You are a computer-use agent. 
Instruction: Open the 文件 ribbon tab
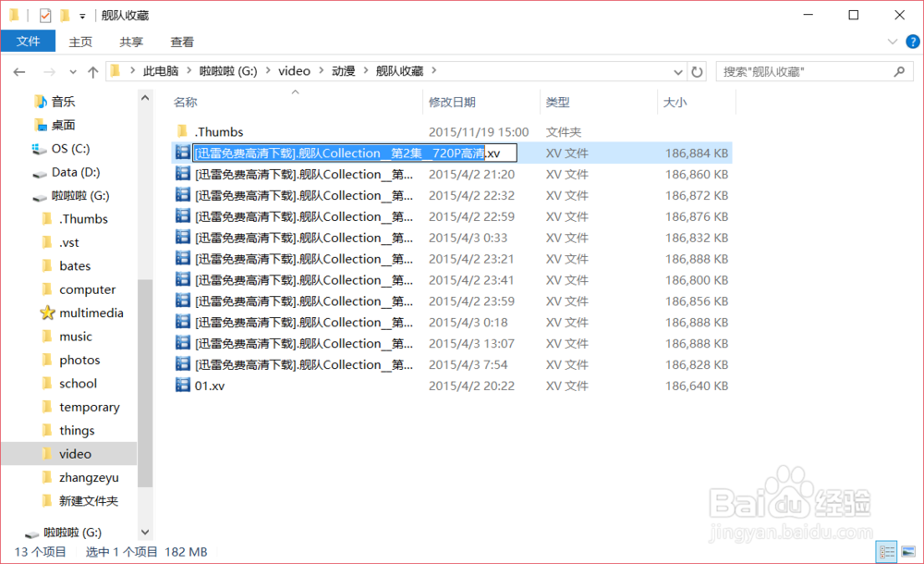[x=28, y=42]
